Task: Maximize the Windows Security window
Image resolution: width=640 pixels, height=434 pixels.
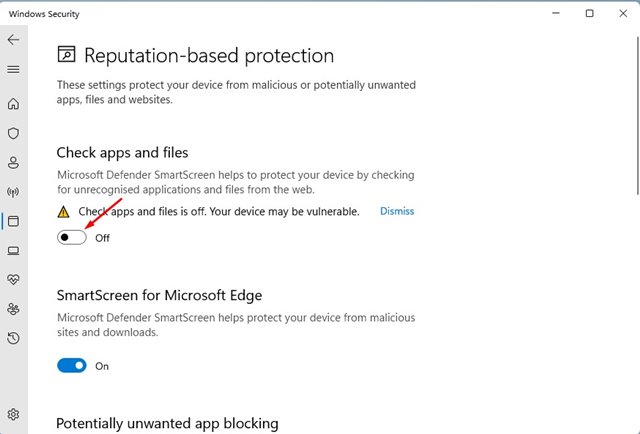Action: point(589,13)
